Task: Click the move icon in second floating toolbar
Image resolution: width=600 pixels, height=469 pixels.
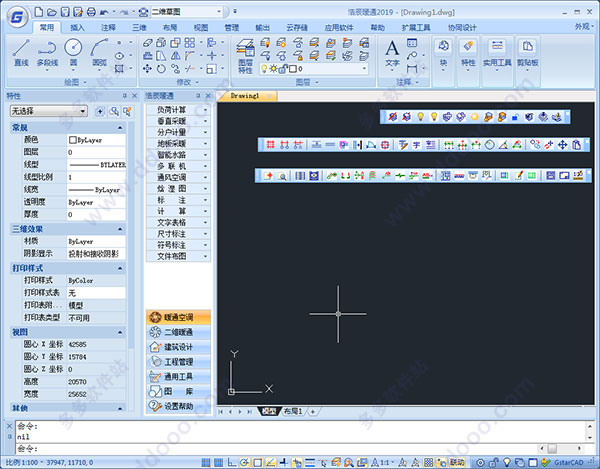Action: pyautogui.click(x=562, y=145)
